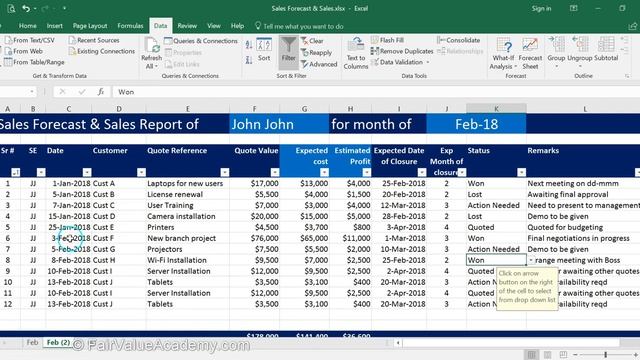Open the Insert ribbon tab

54,26
